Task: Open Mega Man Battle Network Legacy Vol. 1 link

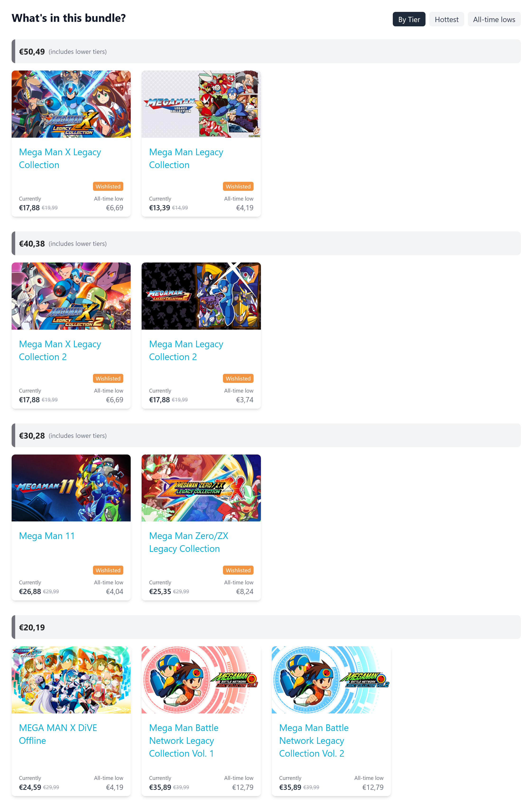Action: [184, 740]
